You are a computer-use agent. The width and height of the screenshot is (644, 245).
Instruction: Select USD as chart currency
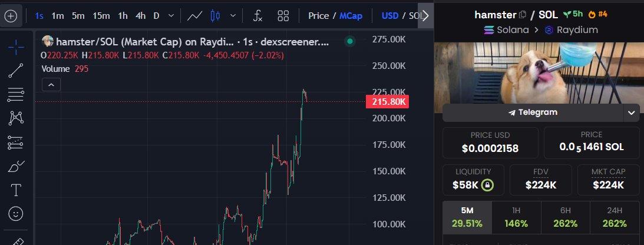pyautogui.click(x=390, y=16)
